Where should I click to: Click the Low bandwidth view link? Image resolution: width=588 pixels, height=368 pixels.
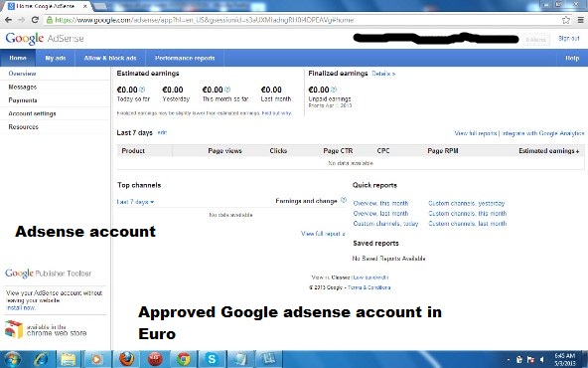tap(370, 277)
